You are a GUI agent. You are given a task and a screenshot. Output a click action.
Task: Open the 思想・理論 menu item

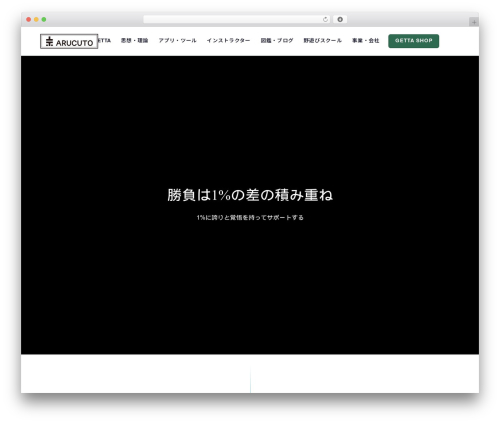pos(134,41)
